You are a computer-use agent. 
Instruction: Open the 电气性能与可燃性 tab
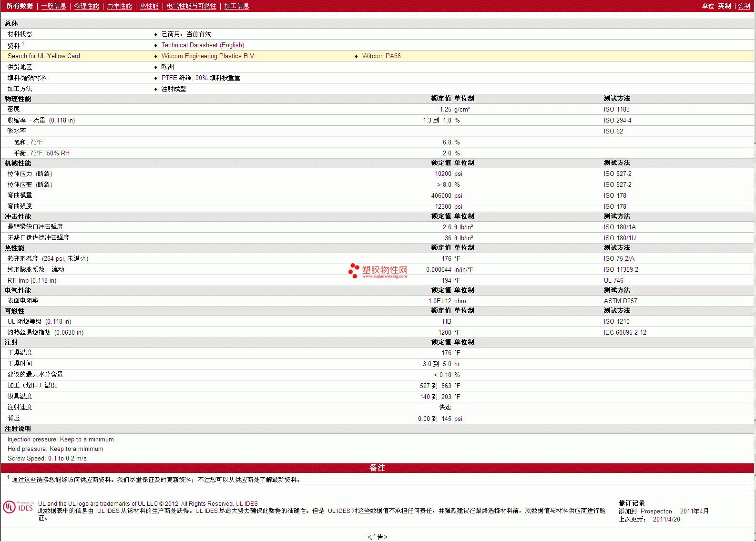point(191,6)
